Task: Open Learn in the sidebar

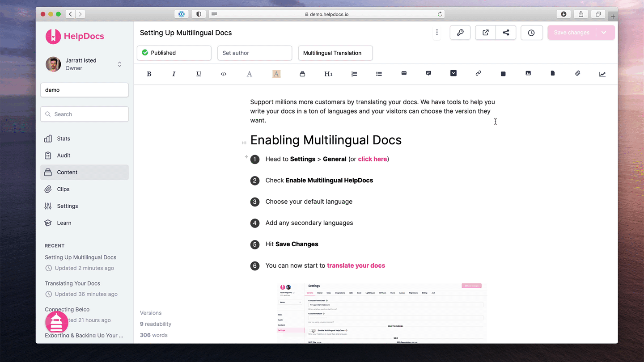Action: pyautogui.click(x=85, y=223)
